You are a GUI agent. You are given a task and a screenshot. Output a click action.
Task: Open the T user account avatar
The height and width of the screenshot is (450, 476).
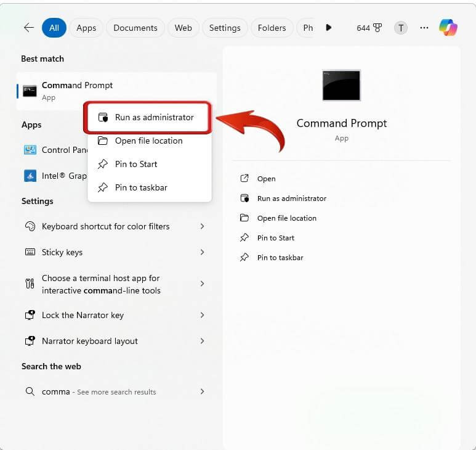[401, 28]
